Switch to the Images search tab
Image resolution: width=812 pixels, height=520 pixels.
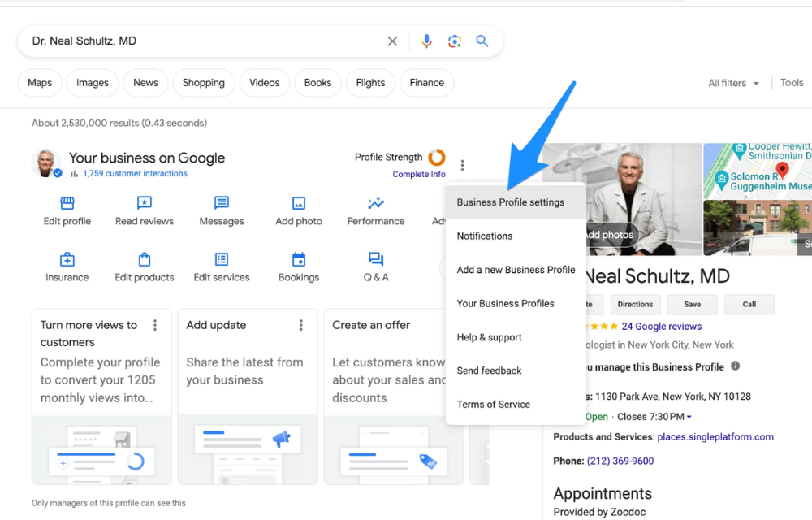[x=92, y=82]
